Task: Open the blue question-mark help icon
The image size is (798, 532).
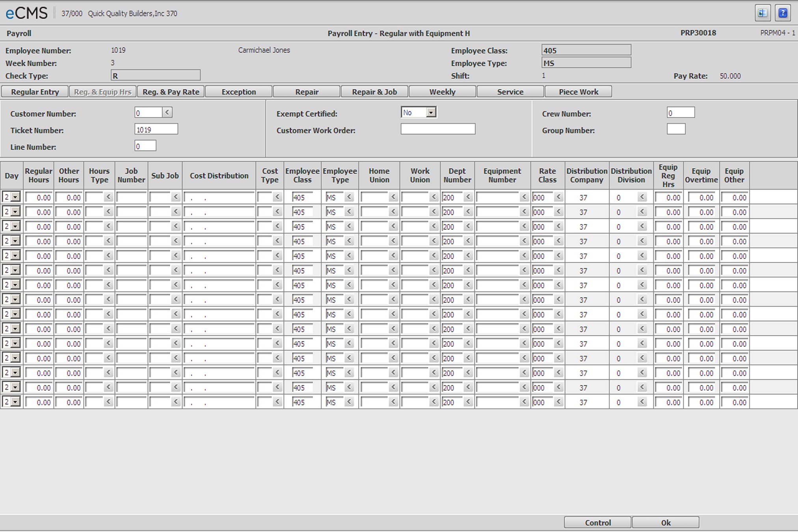Action: (783, 13)
